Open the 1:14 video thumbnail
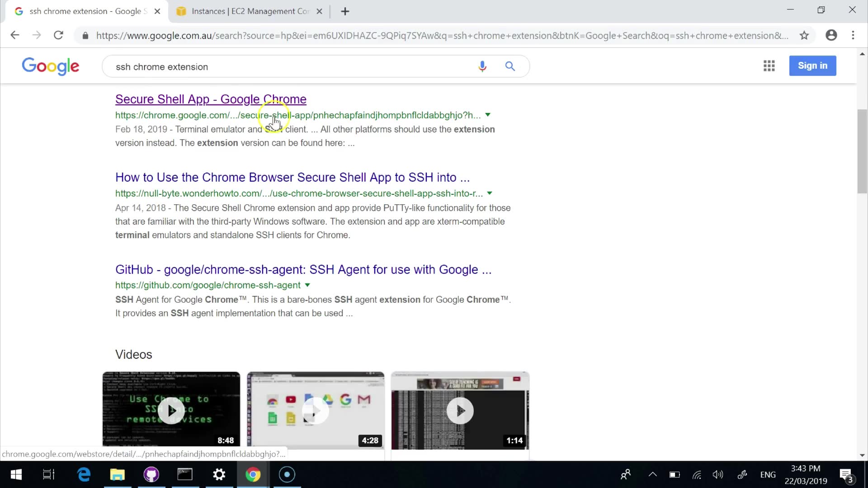This screenshot has width=868, height=488. (x=460, y=410)
